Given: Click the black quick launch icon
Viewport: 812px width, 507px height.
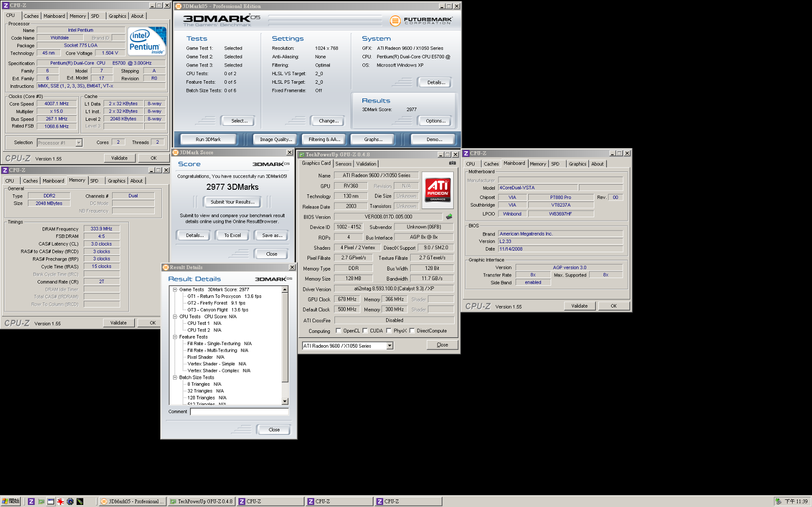Looking at the screenshot, I should [80, 501].
